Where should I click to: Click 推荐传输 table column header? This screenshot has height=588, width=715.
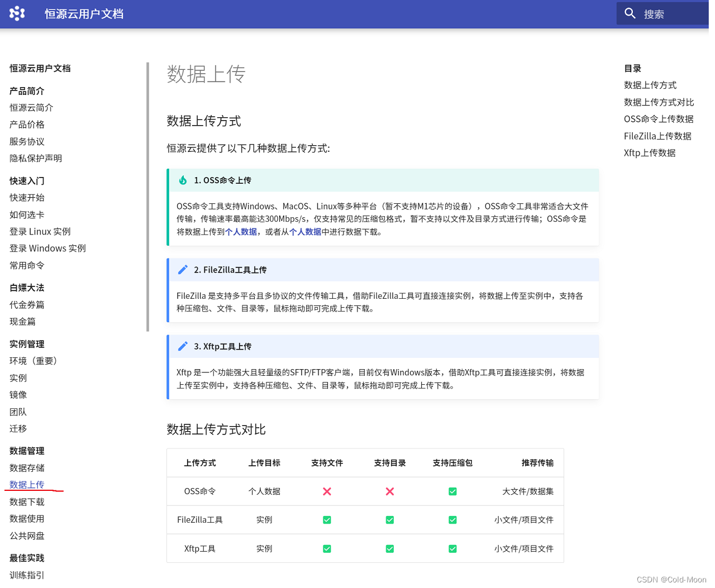[x=537, y=463]
